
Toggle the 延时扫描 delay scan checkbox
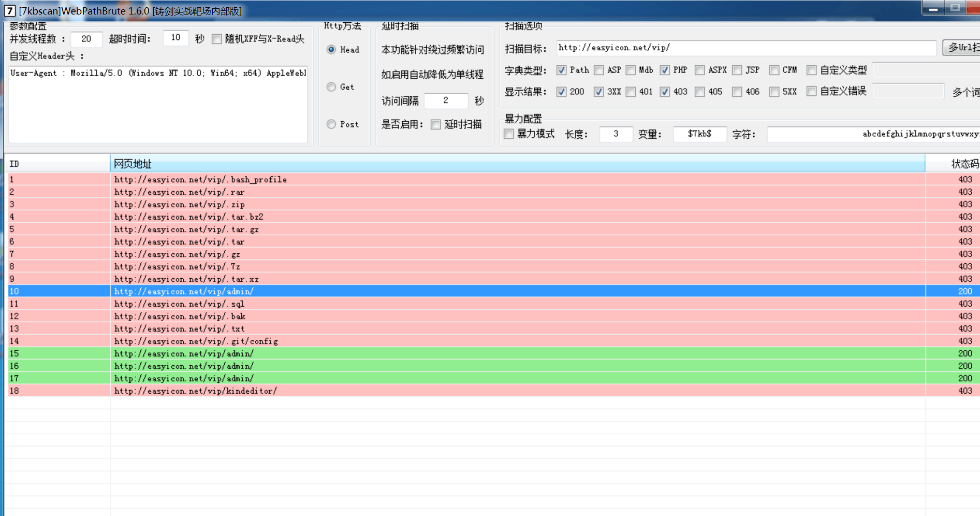[x=436, y=124]
